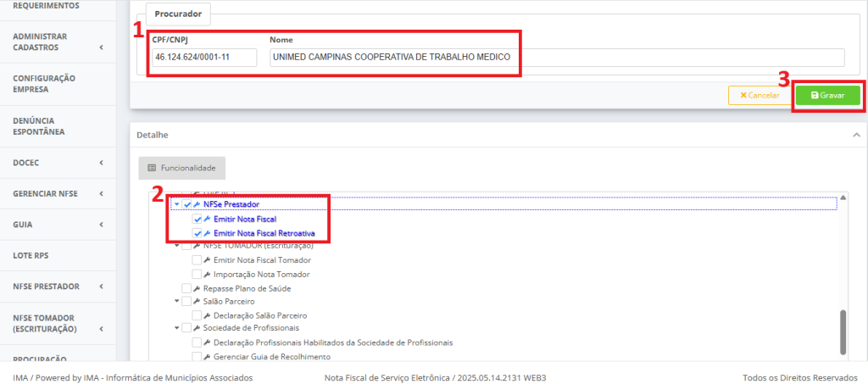This screenshot has height=384, width=868.
Task: Tick Sociedade de Profissionais checkbox
Action: pos(186,329)
